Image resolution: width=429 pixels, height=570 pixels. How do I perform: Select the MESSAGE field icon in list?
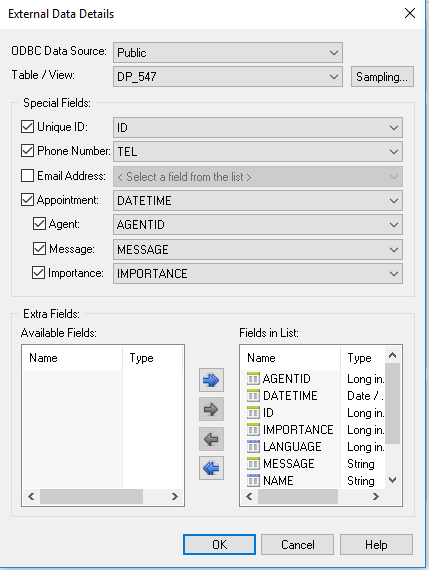click(x=253, y=463)
